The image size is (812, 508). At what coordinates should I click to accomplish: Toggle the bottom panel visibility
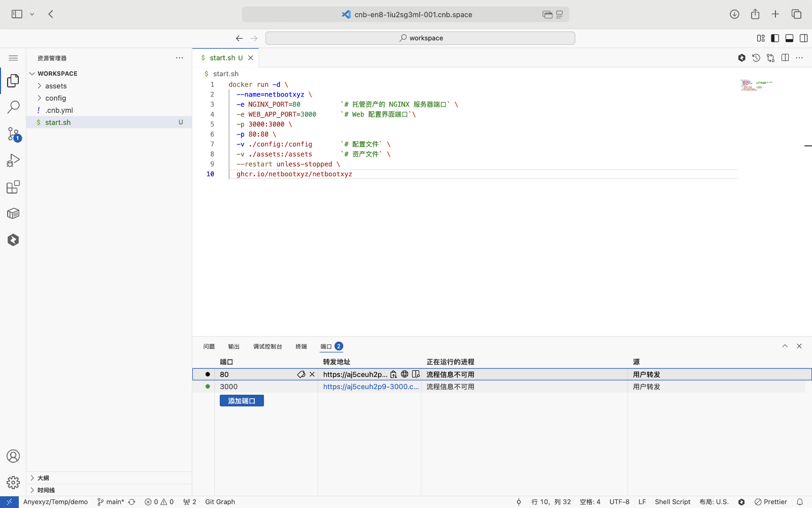[789, 38]
